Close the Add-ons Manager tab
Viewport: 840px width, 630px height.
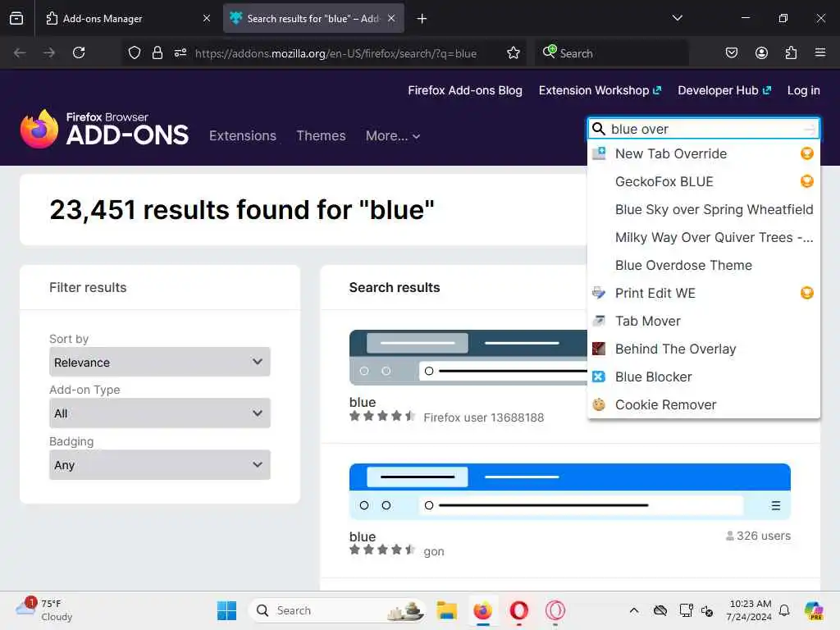point(207,18)
